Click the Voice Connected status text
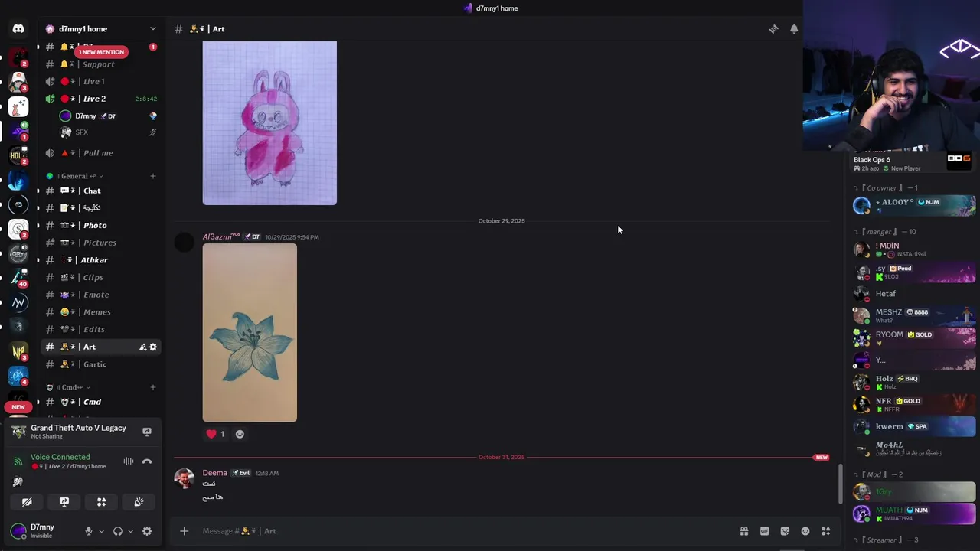This screenshot has height=551, width=980. click(x=60, y=457)
